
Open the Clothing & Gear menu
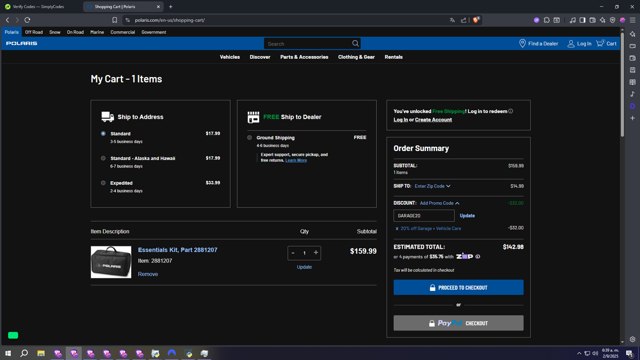click(x=356, y=57)
